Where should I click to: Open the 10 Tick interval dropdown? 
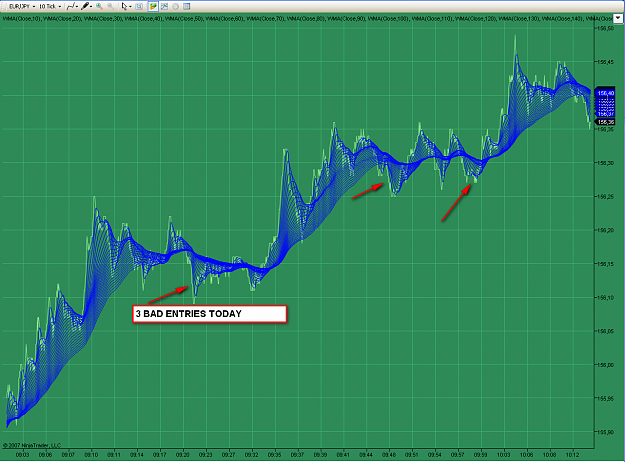click(49, 6)
